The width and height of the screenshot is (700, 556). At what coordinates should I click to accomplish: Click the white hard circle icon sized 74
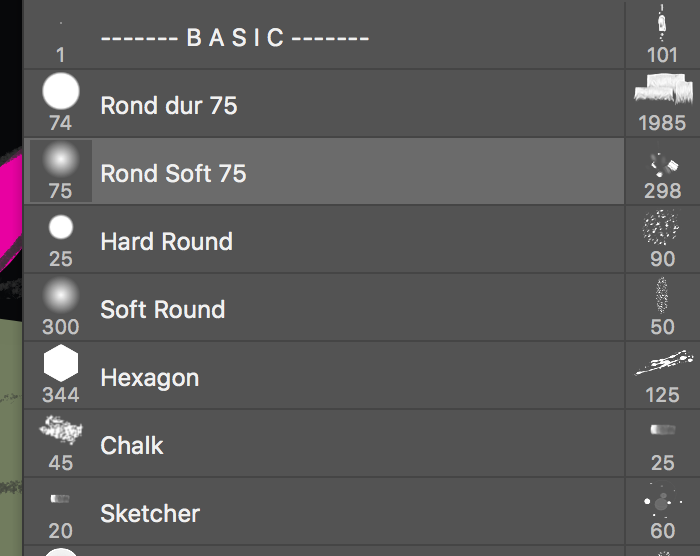pos(61,92)
